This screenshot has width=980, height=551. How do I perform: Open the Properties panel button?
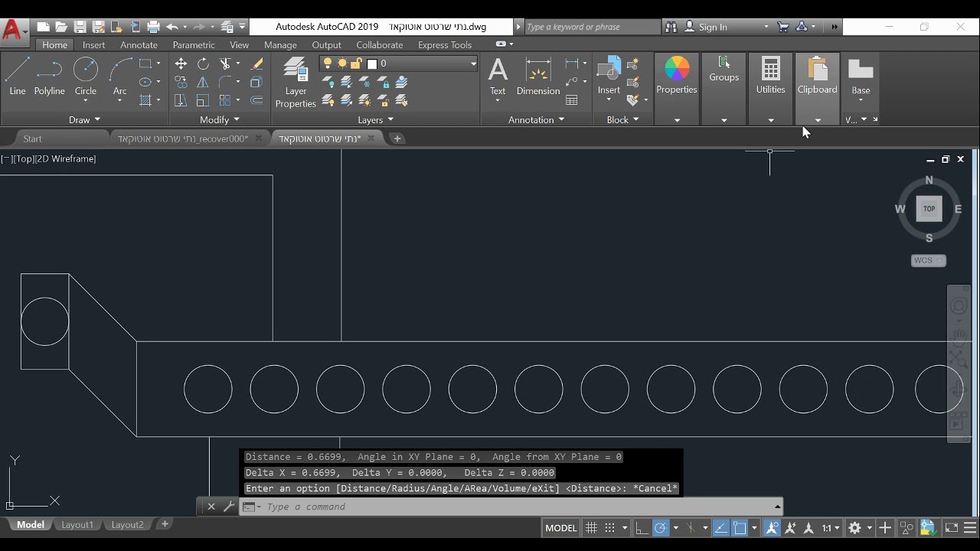(x=677, y=88)
